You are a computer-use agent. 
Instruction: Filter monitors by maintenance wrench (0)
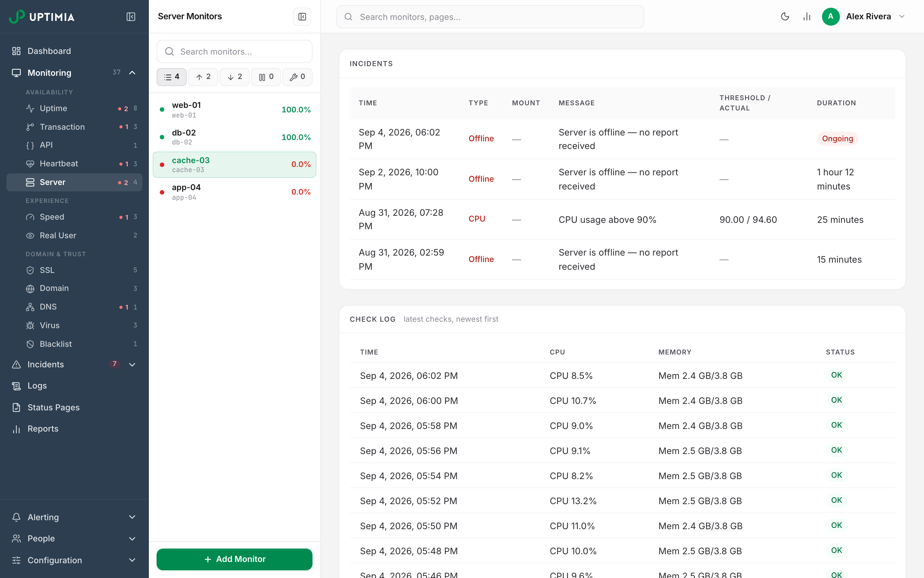tap(297, 77)
